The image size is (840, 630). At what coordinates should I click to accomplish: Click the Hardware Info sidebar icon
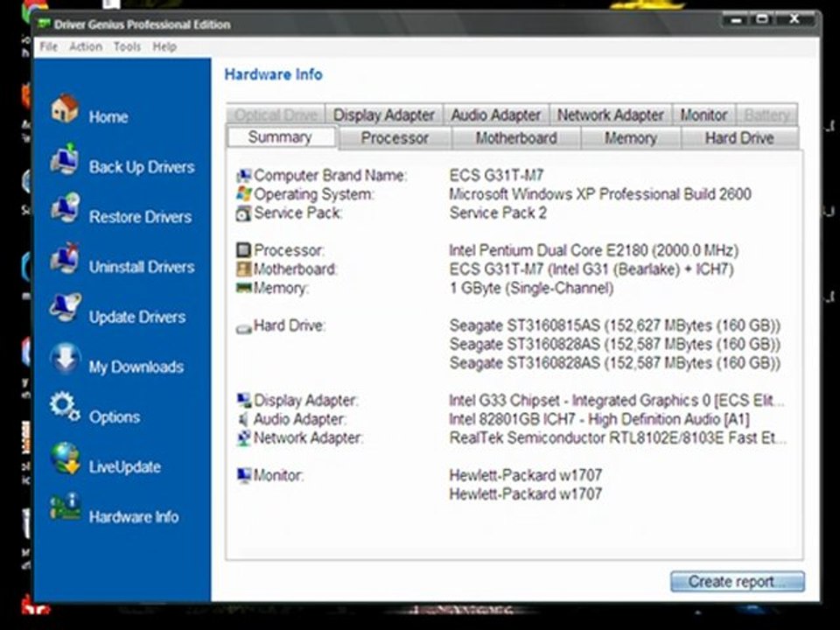coord(65,507)
